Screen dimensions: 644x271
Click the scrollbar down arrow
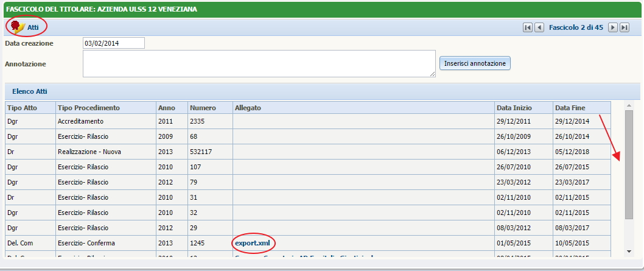(x=629, y=251)
